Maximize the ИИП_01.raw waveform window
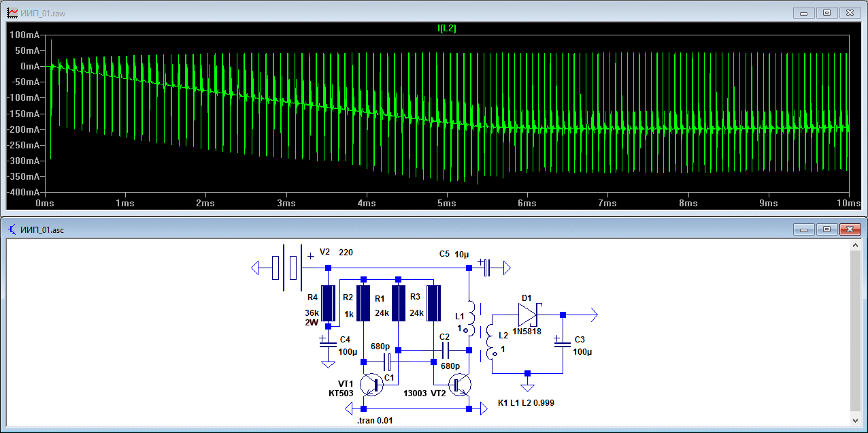Image resolution: width=868 pixels, height=433 pixels. tap(827, 12)
